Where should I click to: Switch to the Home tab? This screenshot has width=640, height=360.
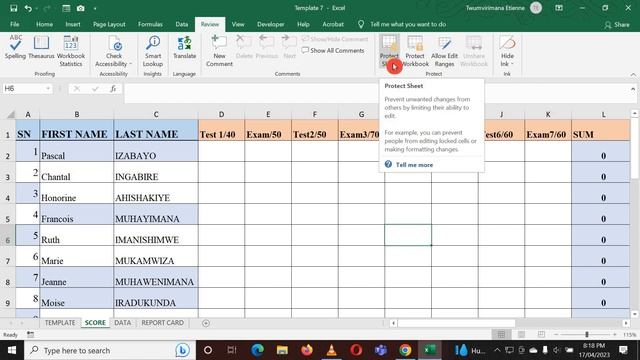pyautogui.click(x=44, y=24)
